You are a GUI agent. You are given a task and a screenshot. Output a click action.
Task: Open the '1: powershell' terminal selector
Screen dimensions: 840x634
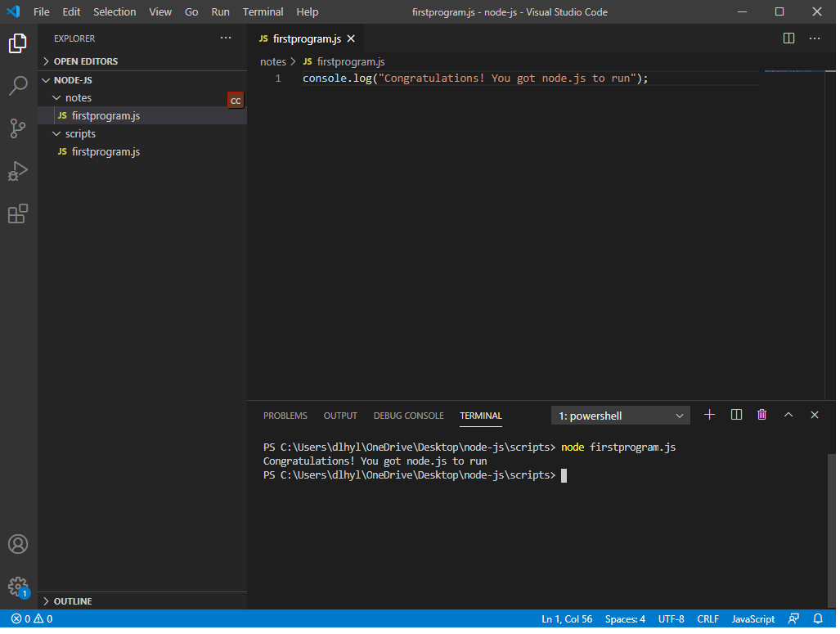point(620,415)
